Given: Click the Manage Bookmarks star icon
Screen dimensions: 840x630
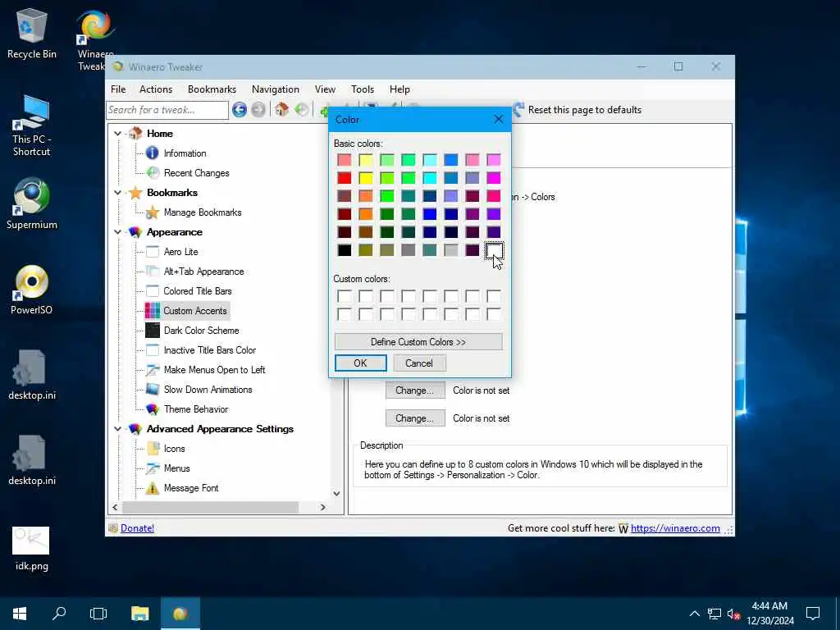Looking at the screenshot, I should pyautogui.click(x=153, y=212).
